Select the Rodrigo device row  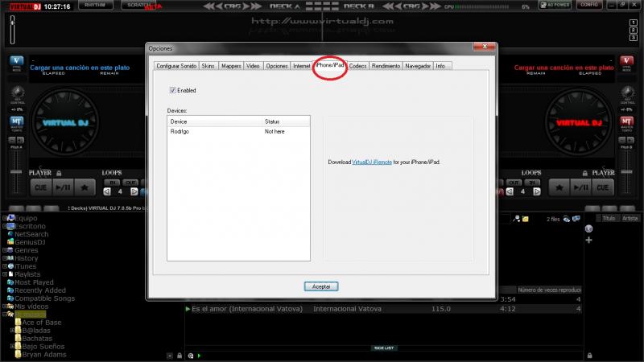point(238,131)
